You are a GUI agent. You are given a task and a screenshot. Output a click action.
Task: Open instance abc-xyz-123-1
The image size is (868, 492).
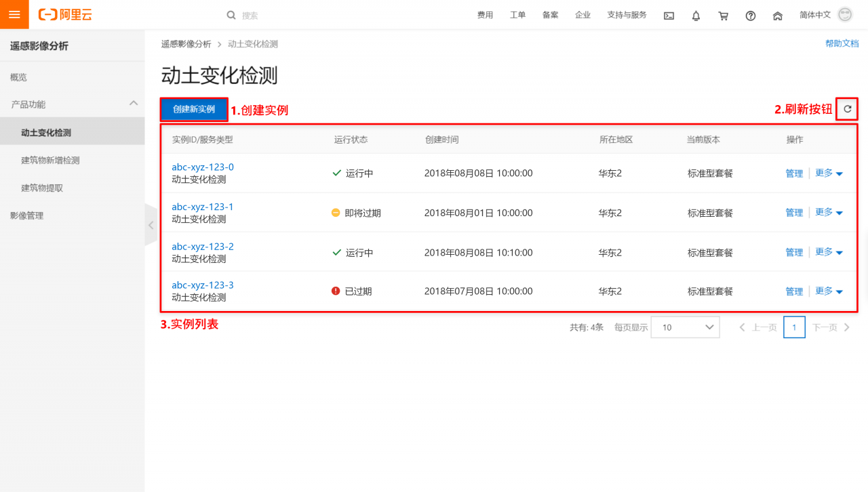tap(203, 207)
